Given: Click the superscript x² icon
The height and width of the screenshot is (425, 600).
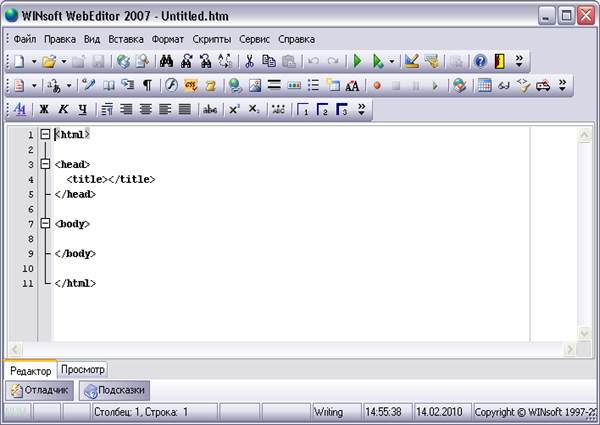Looking at the screenshot, I should pyautogui.click(x=234, y=109).
